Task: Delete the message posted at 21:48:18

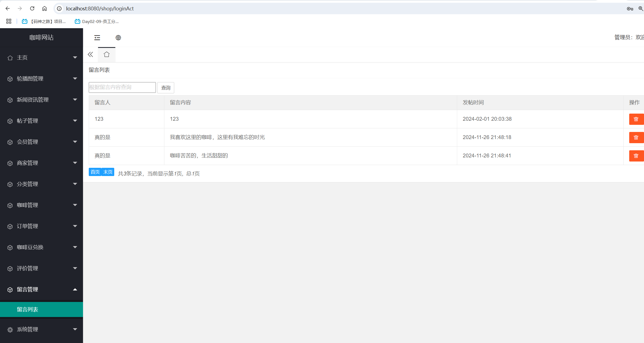Action: (636, 137)
